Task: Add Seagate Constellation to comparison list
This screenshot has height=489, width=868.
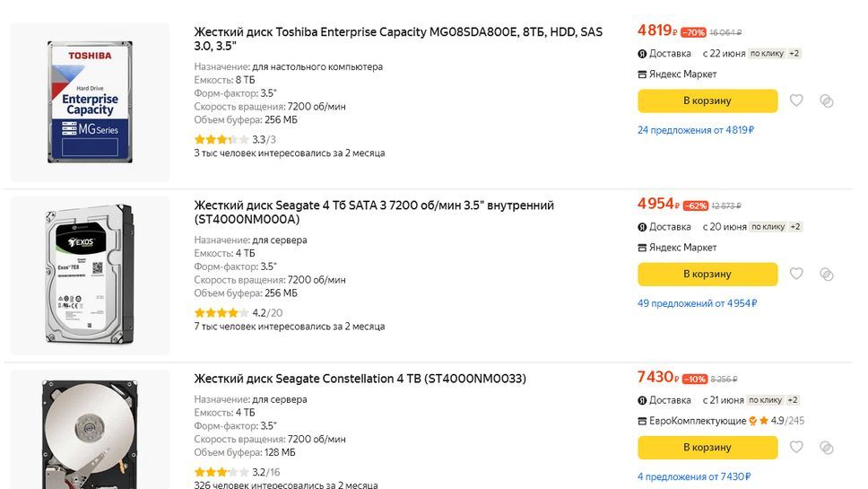Action: tap(827, 447)
